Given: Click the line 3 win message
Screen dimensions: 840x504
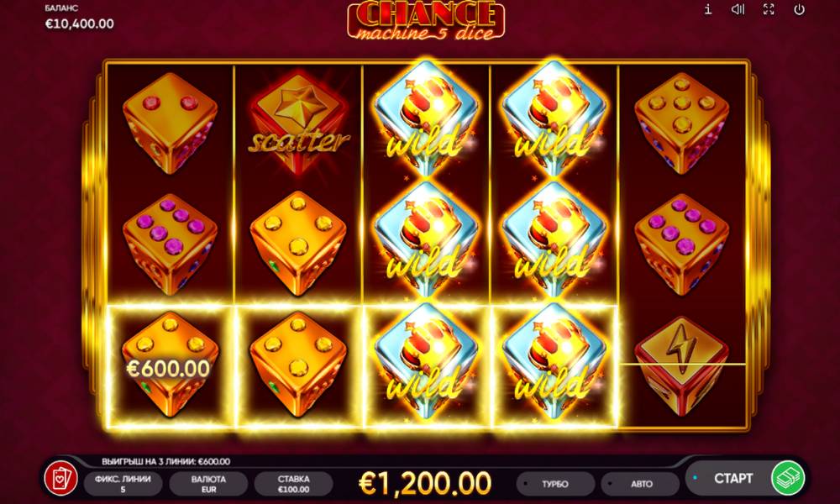Looking at the screenshot, I should pyautogui.click(x=166, y=461).
